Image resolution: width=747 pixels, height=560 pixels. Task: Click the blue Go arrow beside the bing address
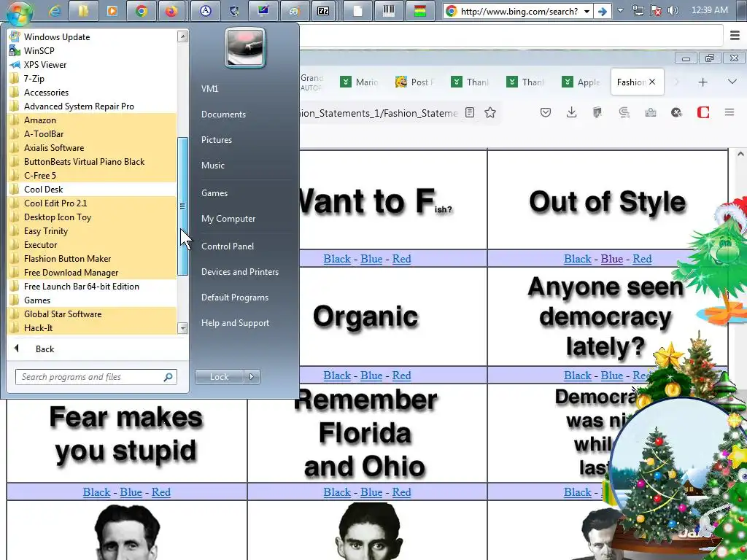pos(602,11)
